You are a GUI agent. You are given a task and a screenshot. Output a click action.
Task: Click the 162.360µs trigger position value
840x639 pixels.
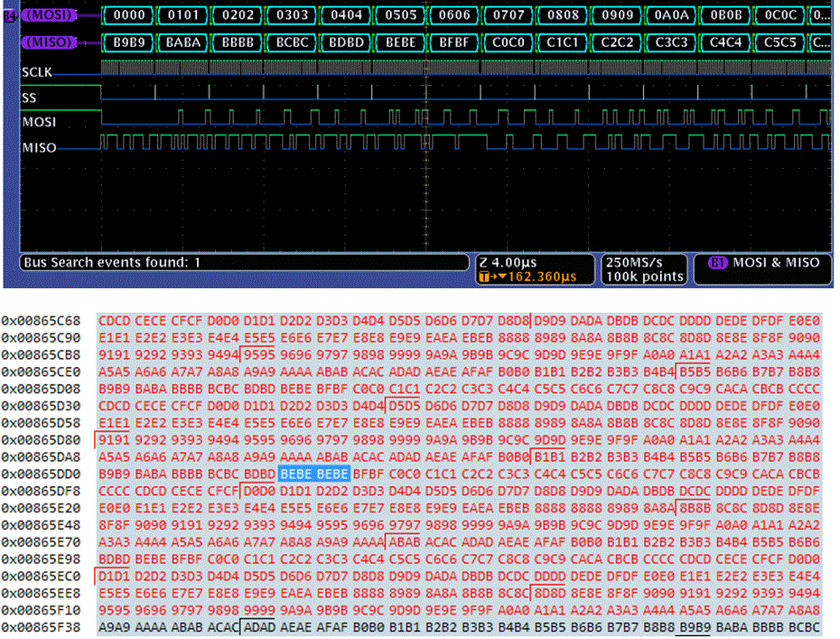pyautogui.click(x=542, y=277)
